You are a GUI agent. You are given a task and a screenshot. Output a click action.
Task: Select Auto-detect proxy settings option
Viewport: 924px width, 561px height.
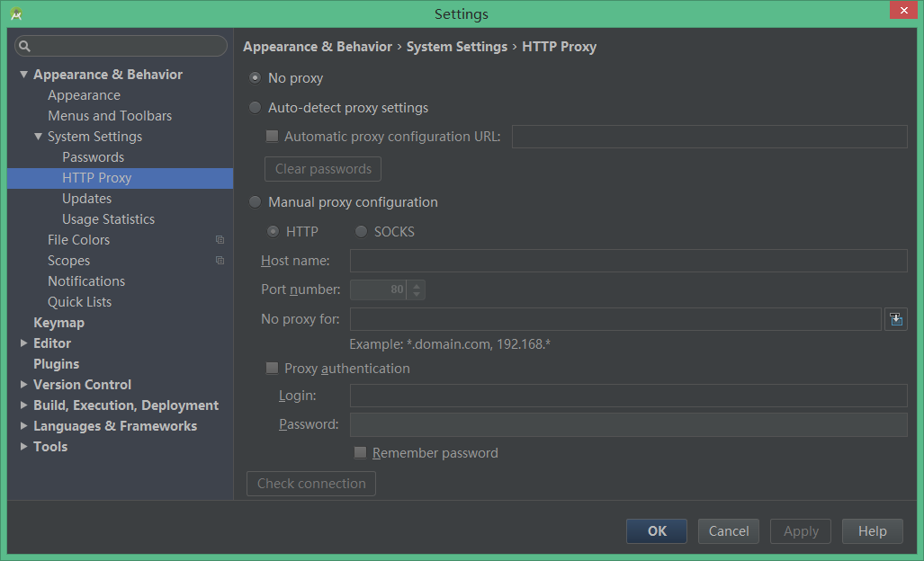point(256,108)
